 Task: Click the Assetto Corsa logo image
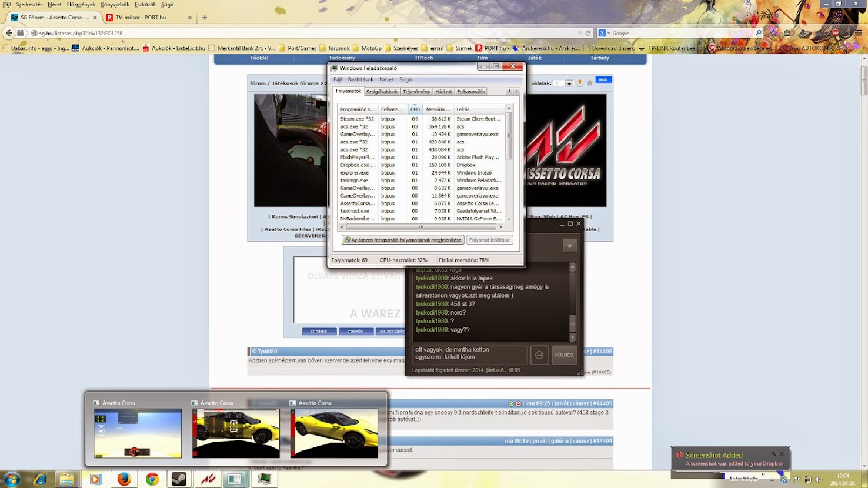566,151
